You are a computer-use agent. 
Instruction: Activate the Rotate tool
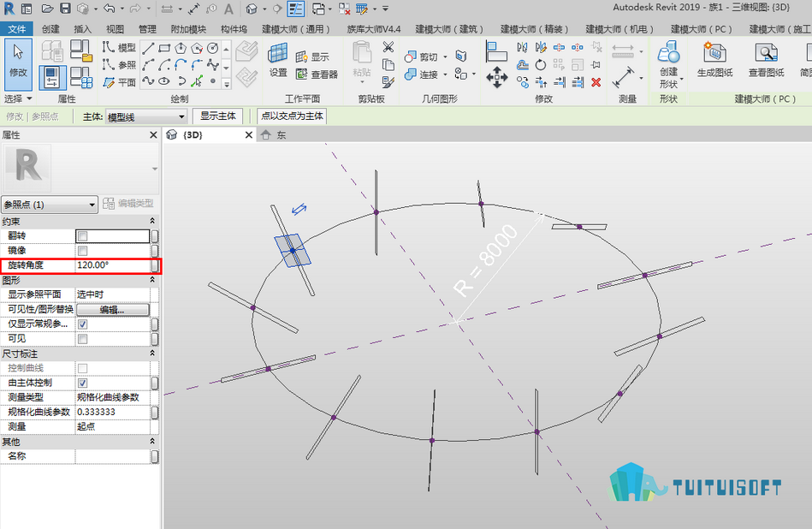540,65
